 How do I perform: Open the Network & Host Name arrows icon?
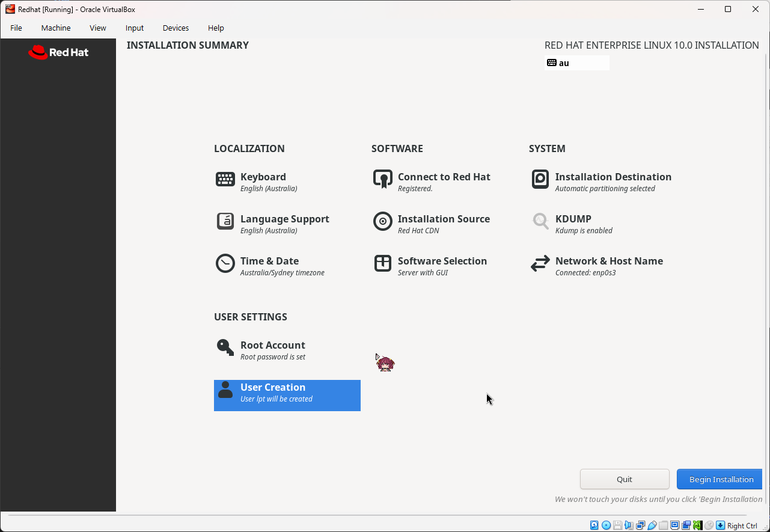(x=540, y=263)
